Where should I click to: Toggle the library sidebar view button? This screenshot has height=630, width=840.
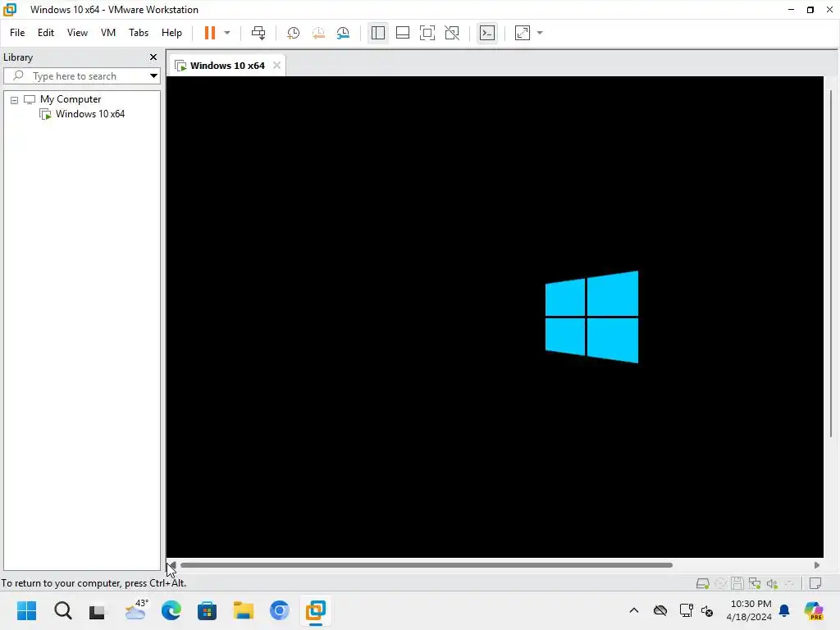pyautogui.click(x=377, y=33)
